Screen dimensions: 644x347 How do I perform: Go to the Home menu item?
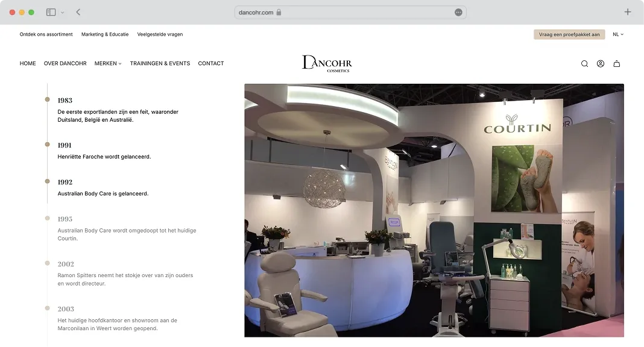[28, 64]
